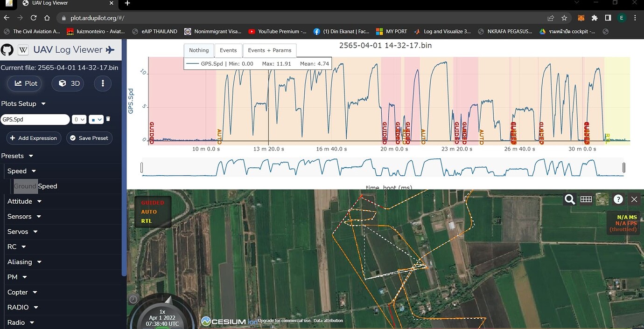
Task: Open the map search magnifier
Action: pos(569,199)
